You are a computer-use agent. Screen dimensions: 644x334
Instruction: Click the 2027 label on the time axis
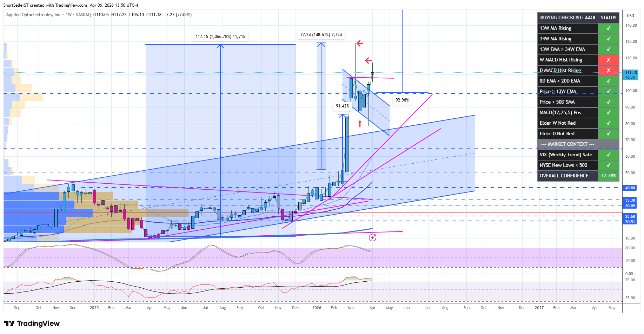click(539, 308)
